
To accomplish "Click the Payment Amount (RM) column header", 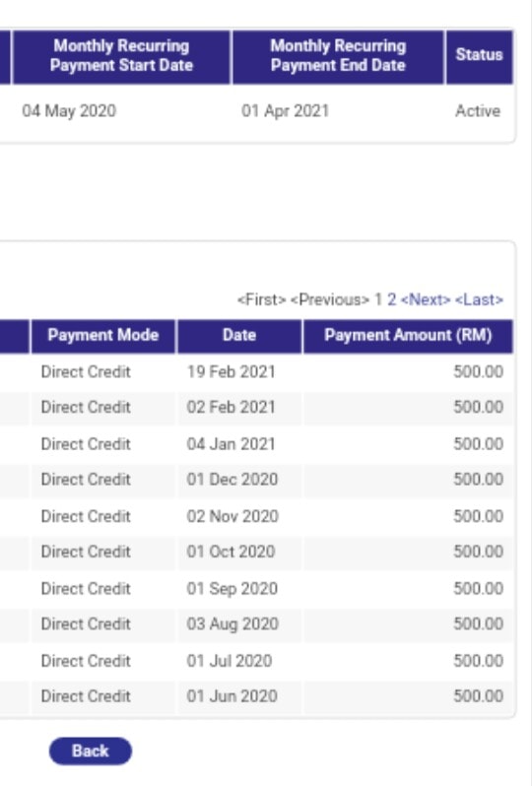I will [x=408, y=335].
